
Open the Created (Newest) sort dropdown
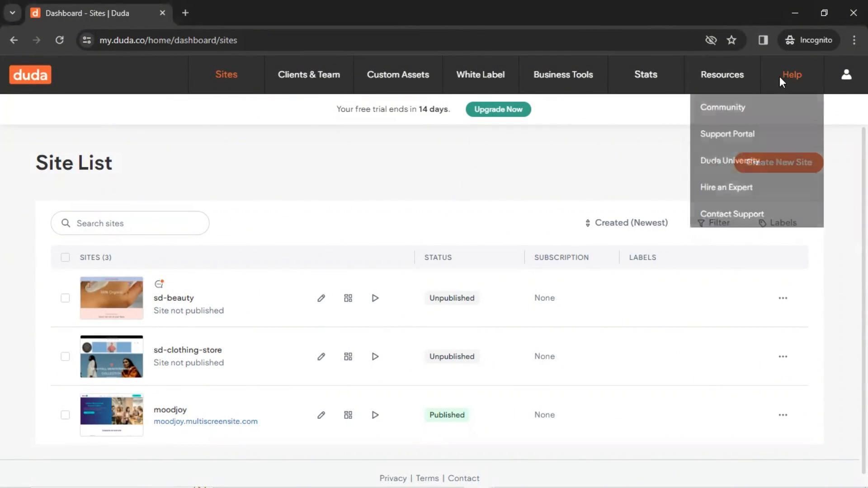(x=626, y=223)
